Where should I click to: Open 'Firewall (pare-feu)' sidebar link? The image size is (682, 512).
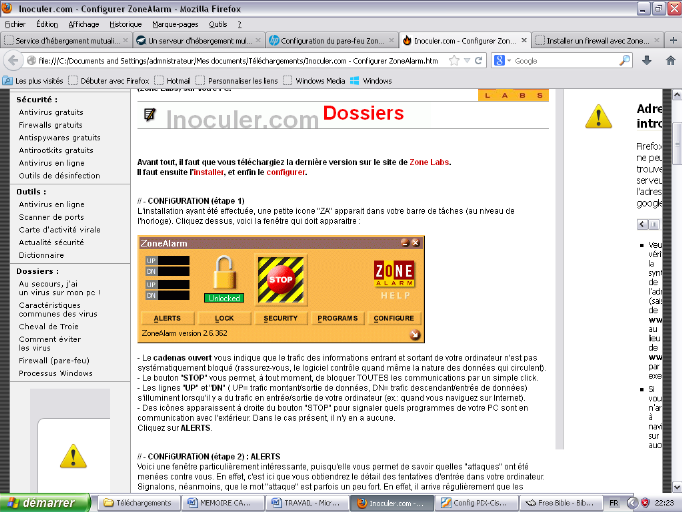point(54,361)
